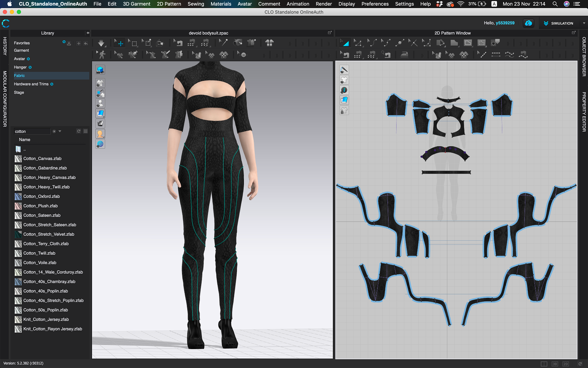
Task: Add current folder to Favorites with plus
Action: [78, 43]
